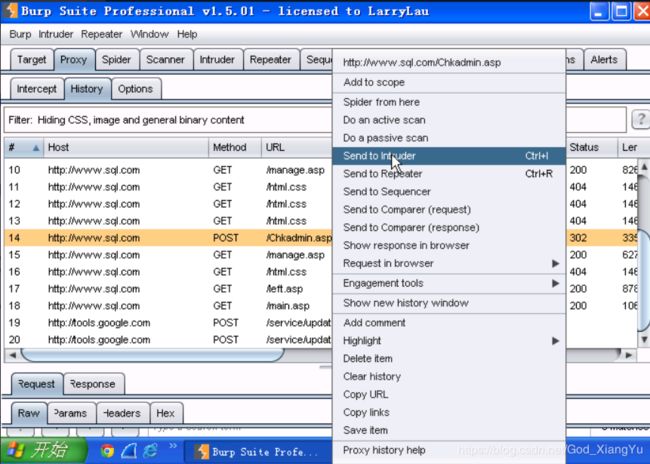Switch to the Spider tab

pos(116,60)
